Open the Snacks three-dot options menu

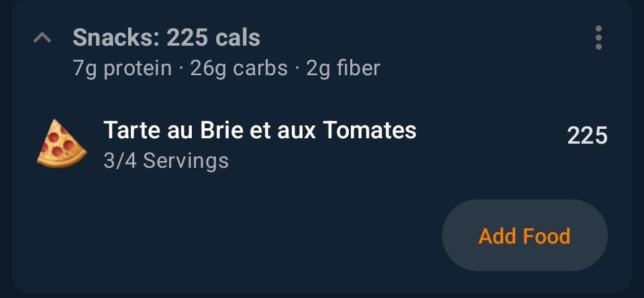click(x=598, y=38)
